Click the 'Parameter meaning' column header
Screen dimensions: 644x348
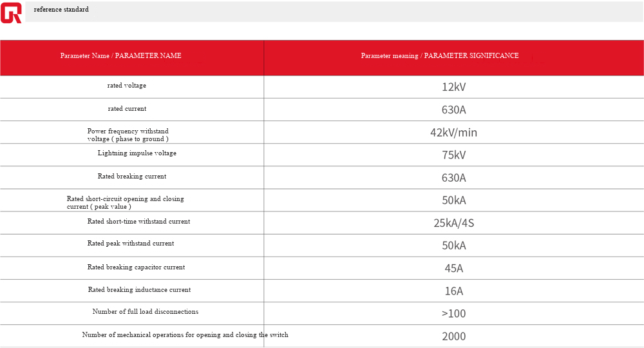[x=439, y=56]
